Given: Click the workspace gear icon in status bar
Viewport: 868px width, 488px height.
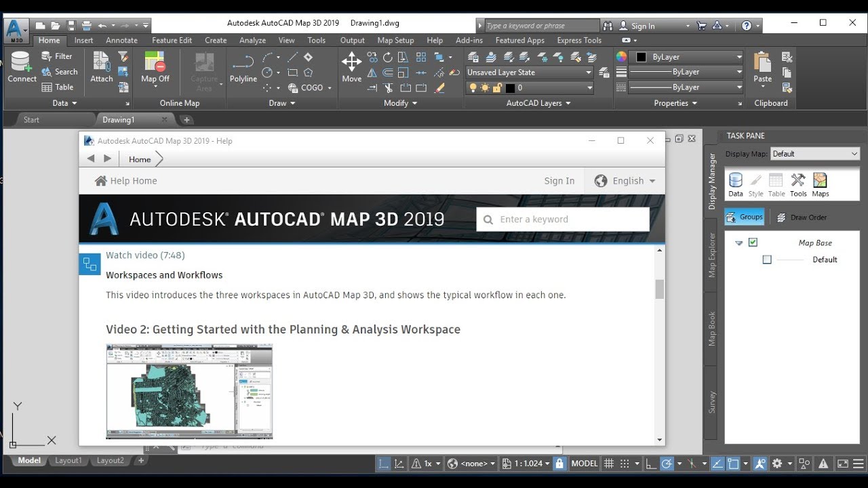Looking at the screenshot, I should (777, 464).
